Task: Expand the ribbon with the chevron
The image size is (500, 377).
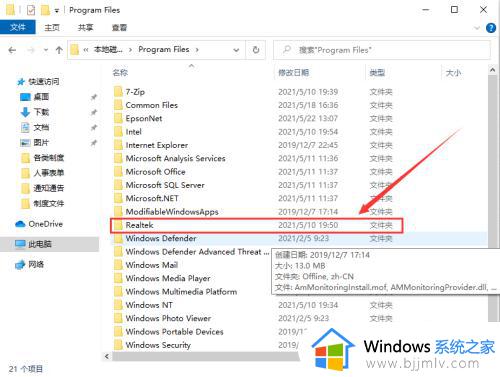Action: coord(477,28)
